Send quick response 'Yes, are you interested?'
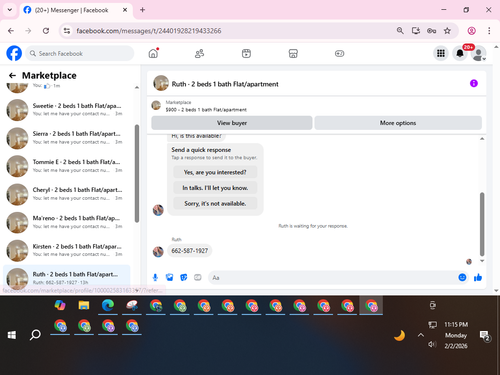Viewport: 500px width, 375px height. (x=215, y=172)
